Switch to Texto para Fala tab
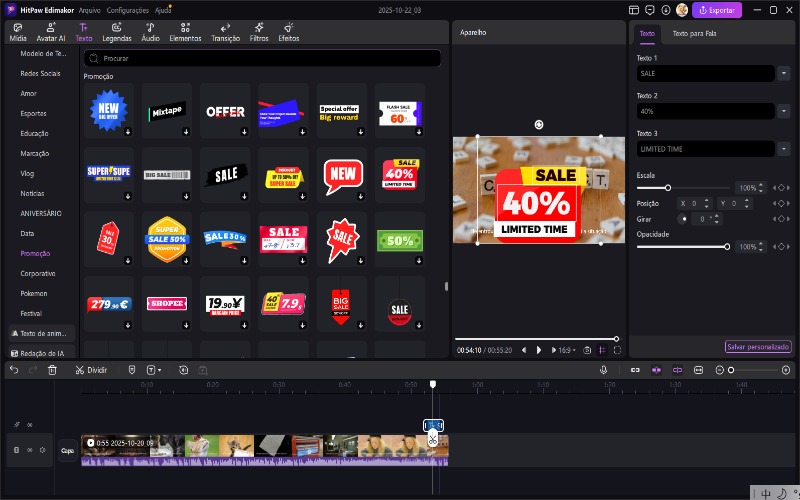The width and height of the screenshot is (800, 500). (694, 33)
